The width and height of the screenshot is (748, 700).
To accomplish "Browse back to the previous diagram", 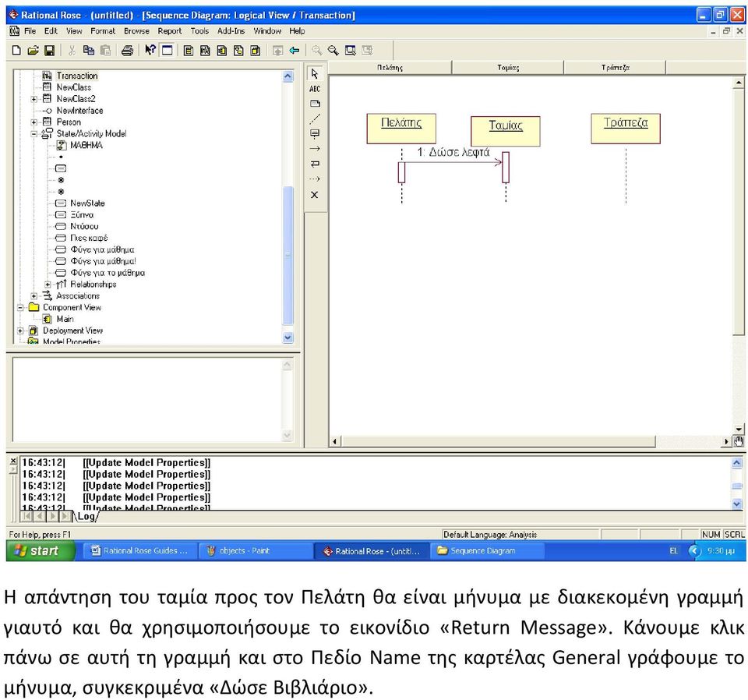I will (295, 50).
